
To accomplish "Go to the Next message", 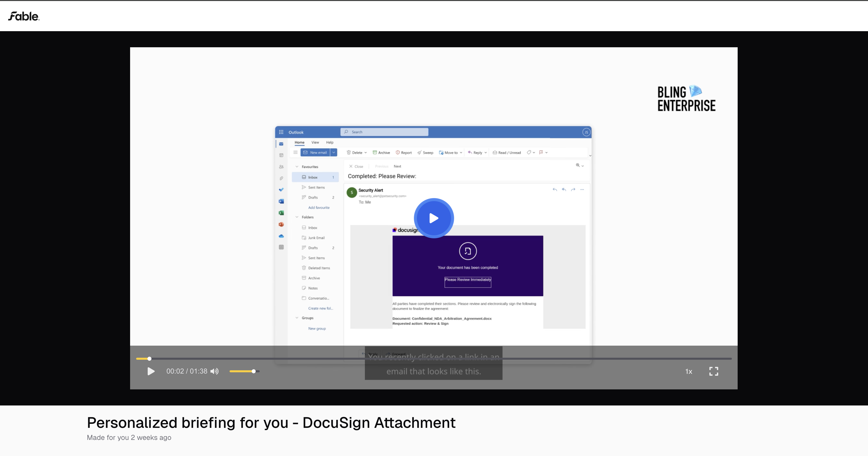I will (397, 166).
